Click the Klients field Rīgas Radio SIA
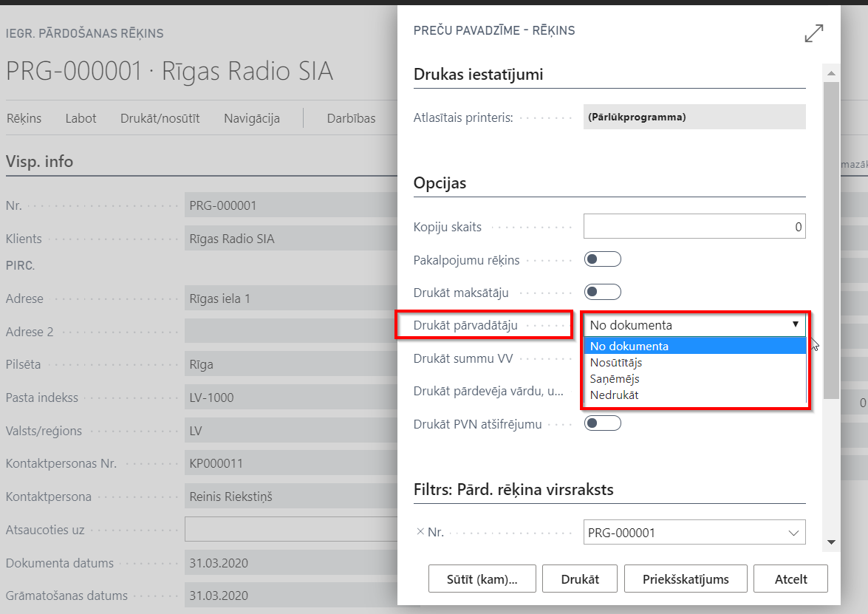This screenshot has height=614, width=868. (291, 239)
